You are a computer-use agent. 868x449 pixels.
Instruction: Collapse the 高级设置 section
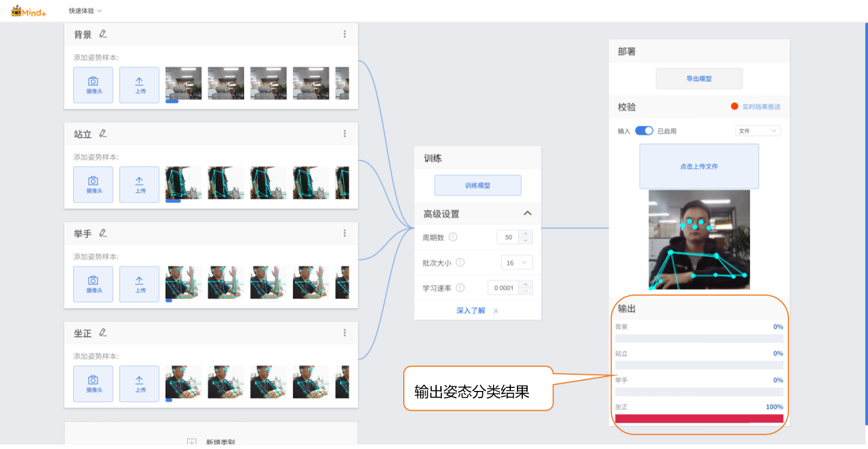click(527, 214)
